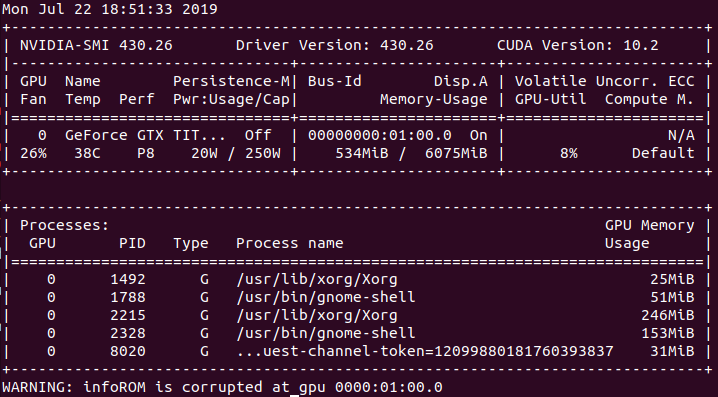The image size is (718, 397).
Task: Select the NVIDIA-SMI 430.26 text
Action: pos(96,45)
